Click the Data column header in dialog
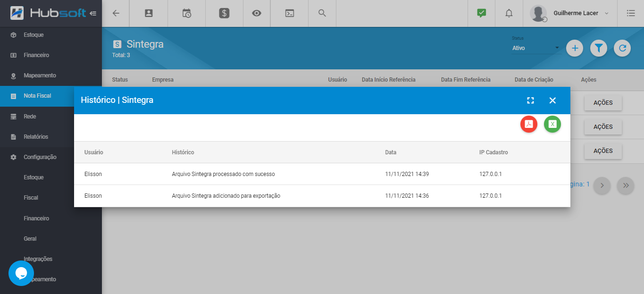Screen dimensions: 644x294 coord(391,152)
